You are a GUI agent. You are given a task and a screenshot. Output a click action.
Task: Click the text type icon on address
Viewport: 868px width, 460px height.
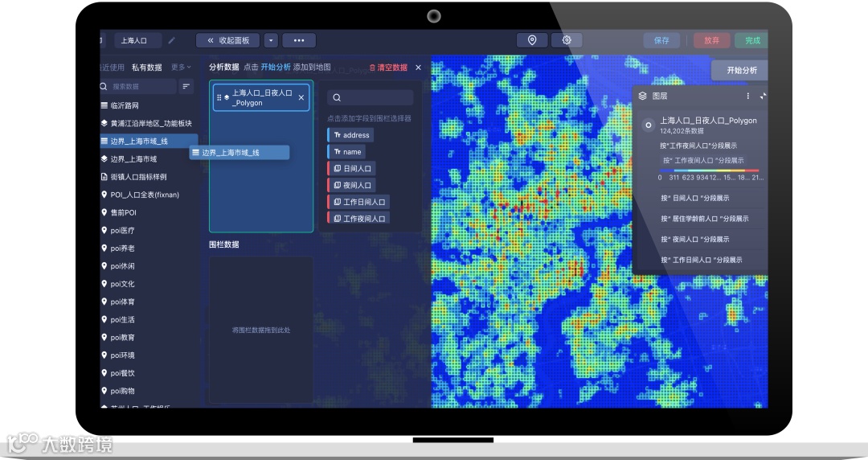337,135
